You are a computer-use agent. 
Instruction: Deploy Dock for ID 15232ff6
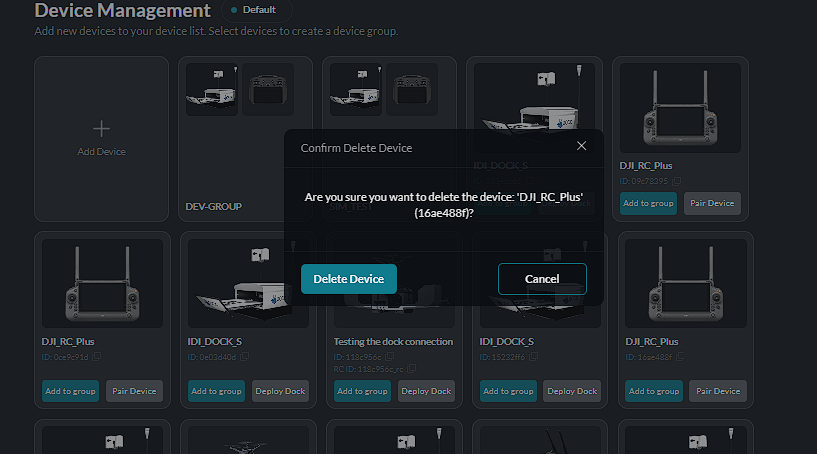point(572,391)
